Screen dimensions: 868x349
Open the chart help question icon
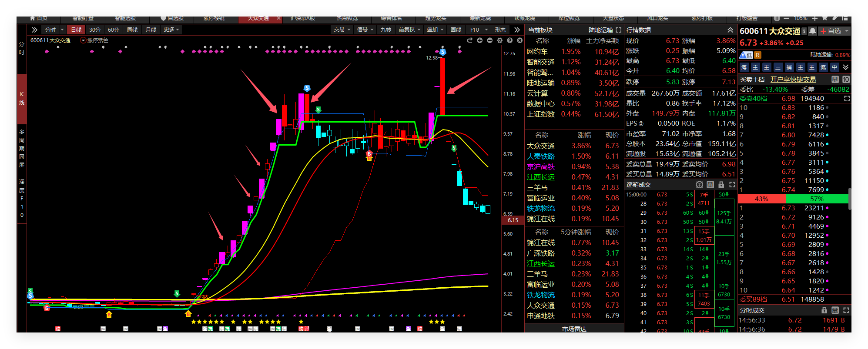(510, 40)
